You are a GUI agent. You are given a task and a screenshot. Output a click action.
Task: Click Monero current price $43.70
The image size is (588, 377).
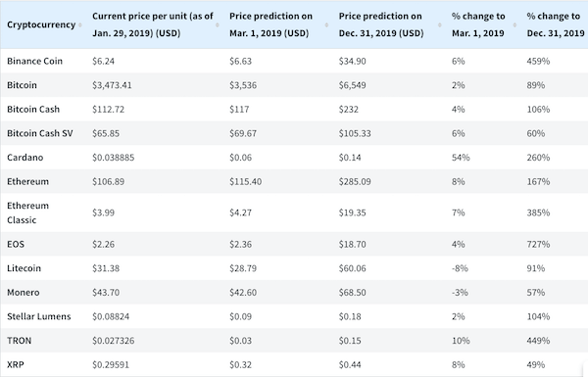[x=106, y=293]
